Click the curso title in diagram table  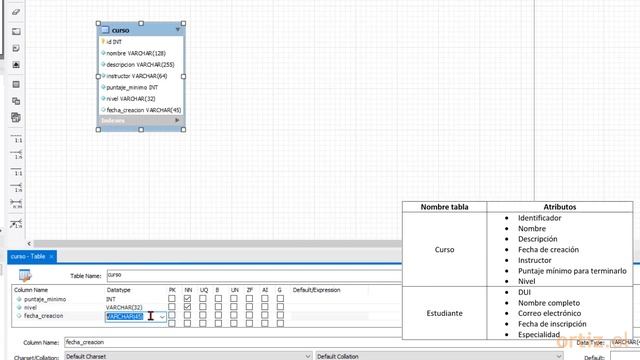tap(120, 30)
